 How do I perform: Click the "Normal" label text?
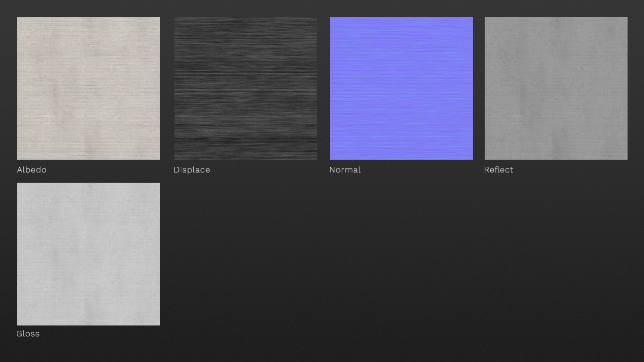coord(345,170)
